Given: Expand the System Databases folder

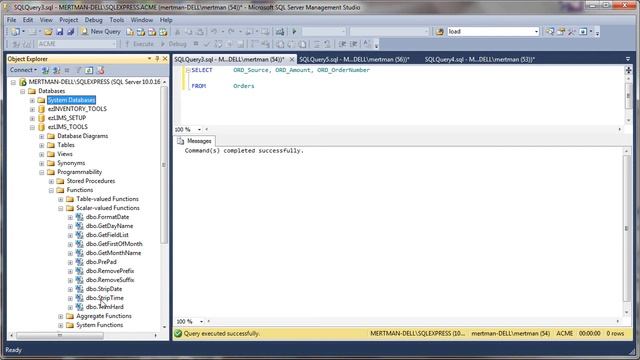Looking at the screenshot, I should click(32, 100).
